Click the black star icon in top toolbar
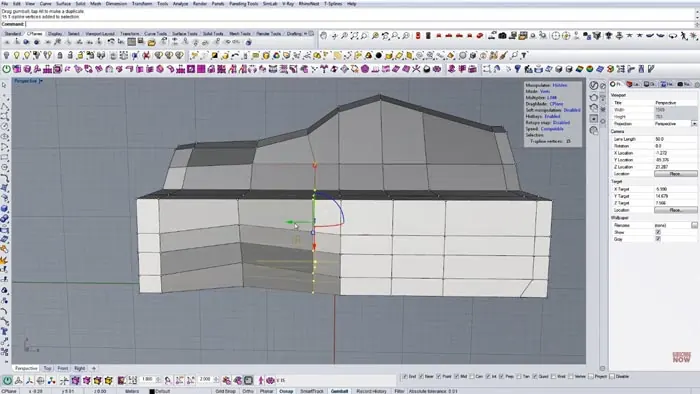This screenshot has width=700, height=394. 640,35
